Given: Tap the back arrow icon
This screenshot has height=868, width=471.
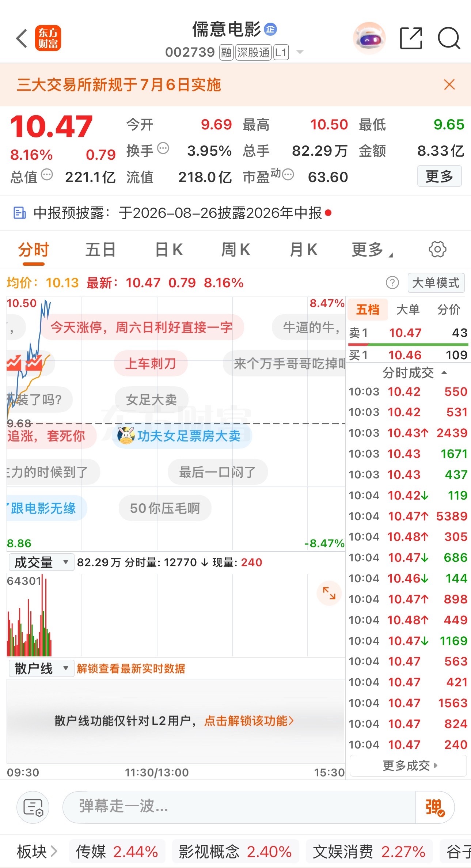Looking at the screenshot, I should 22,38.
